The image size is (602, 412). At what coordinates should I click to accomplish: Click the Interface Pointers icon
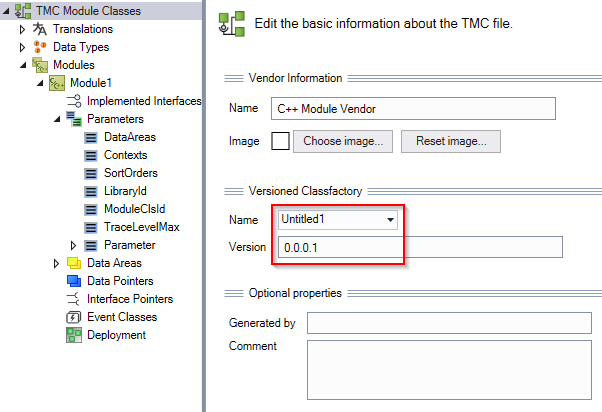click(73, 299)
